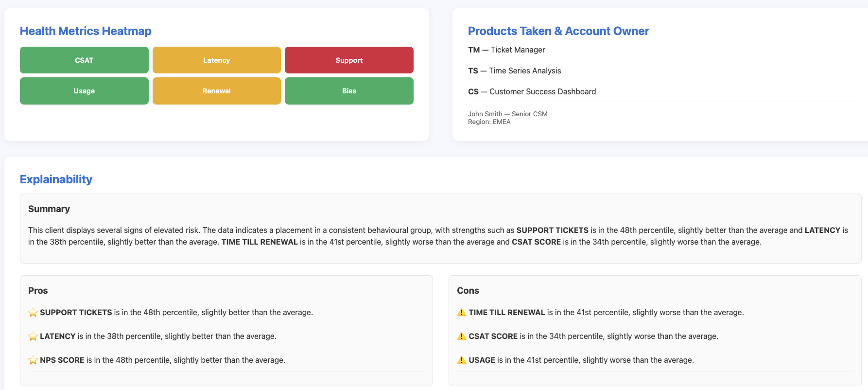868x390 pixels.
Task: Click the green CSAT heatmap tile
Action: tap(84, 60)
